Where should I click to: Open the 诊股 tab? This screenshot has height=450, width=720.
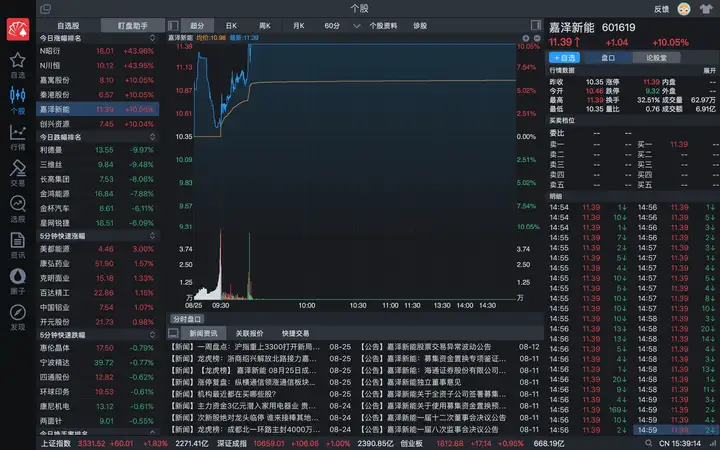[x=420, y=26]
